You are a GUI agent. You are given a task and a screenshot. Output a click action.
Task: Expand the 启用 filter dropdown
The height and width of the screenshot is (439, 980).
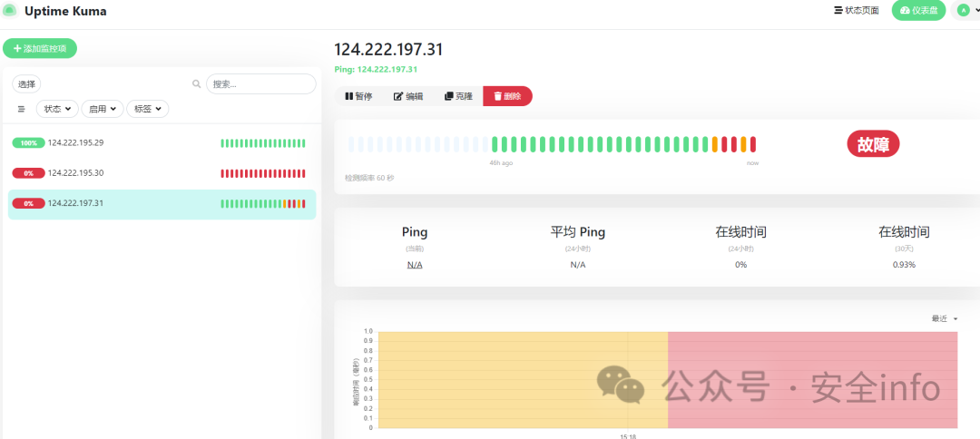[102, 109]
